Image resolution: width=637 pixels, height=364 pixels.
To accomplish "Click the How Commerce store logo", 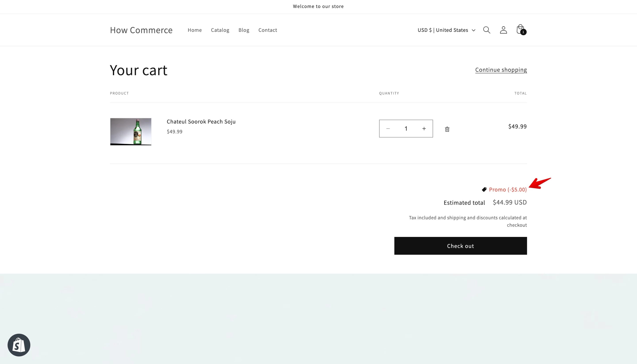I will tap(141, 30).
